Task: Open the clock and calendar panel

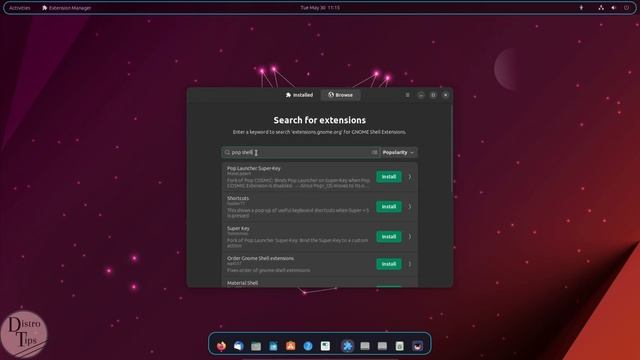Action: 320,8
